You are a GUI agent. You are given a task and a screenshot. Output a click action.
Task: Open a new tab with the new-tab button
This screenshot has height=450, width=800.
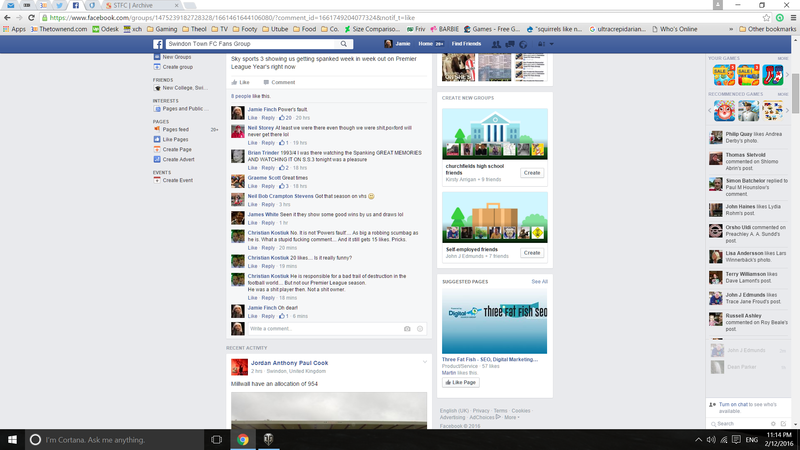tap(190, 5)
